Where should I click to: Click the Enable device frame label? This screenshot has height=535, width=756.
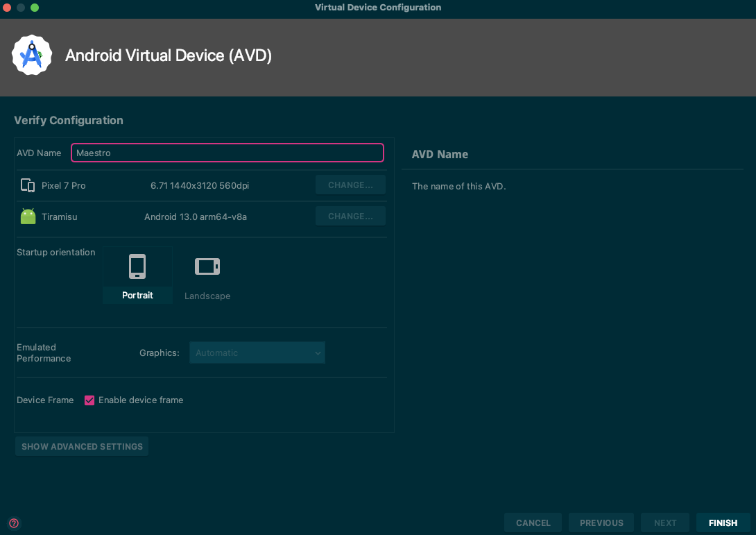(141, 400)
